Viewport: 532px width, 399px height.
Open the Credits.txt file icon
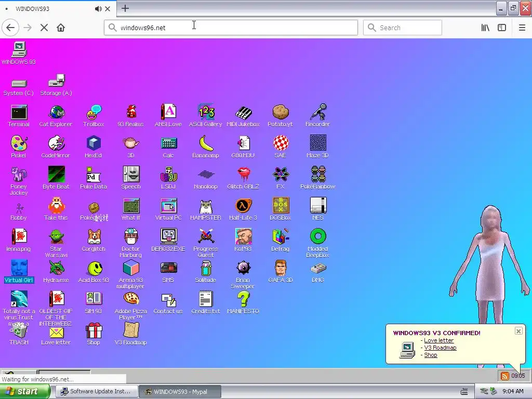(206, 303)
